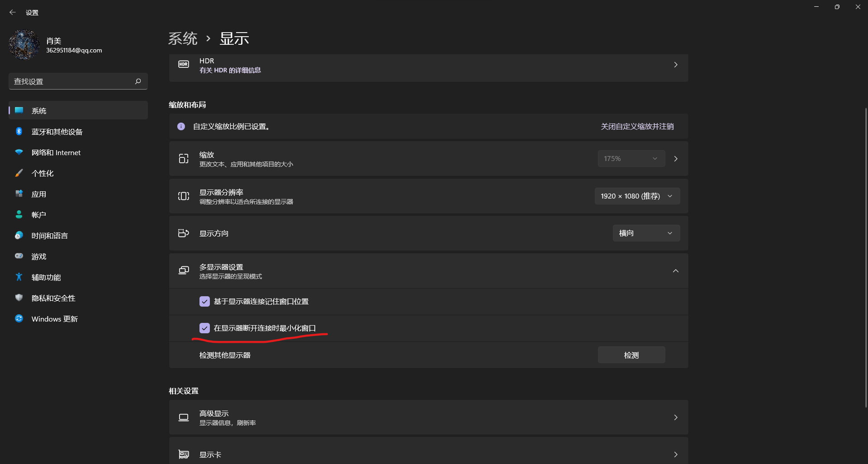Click the apps icon beside 应用

pos(19,194)
